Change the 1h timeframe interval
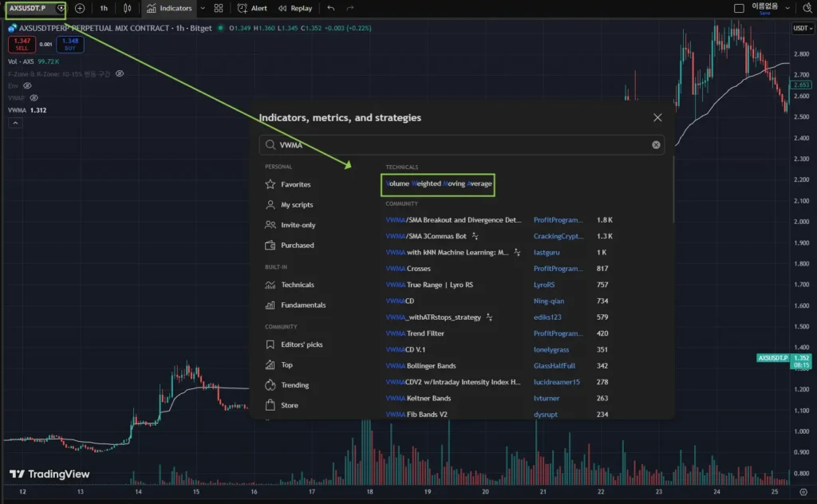Viewport: 817px width, 504px height. [x=104, y=8]
